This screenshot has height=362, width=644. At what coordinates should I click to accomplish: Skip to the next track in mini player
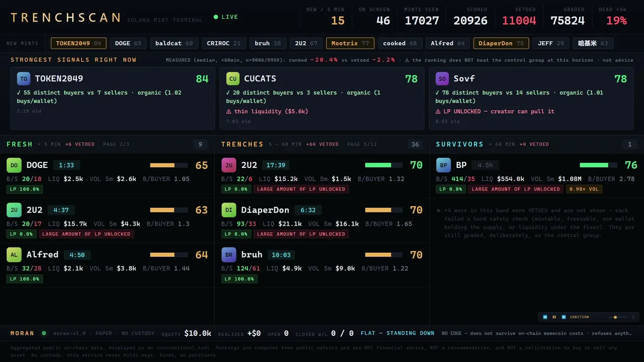tap(563, 317)
